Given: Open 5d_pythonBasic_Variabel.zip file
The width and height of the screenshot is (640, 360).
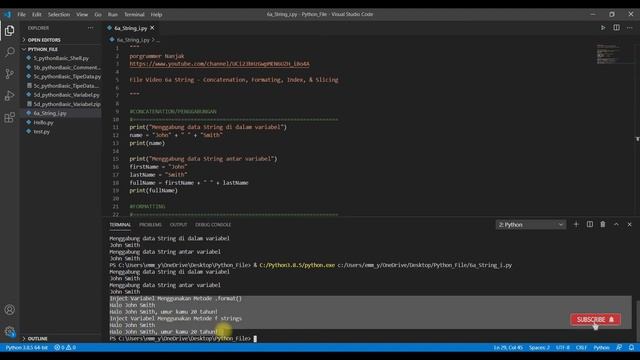Looking at the screenshot, I should 61,104.
